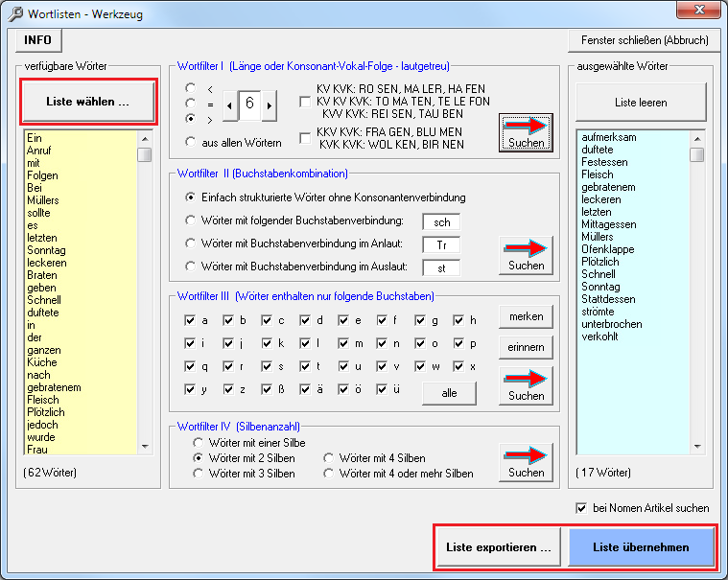
Task: Toggle 'bei Nomen Artikel suchen' checkbox
Action: pyautogui.click(x=581, y=508)
